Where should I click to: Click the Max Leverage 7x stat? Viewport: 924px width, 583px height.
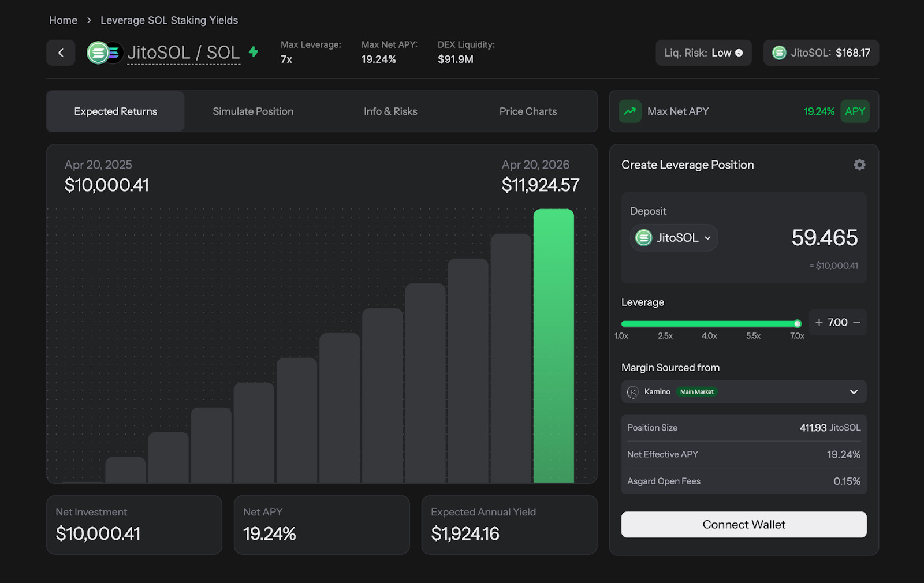click(x=311, y=52)
